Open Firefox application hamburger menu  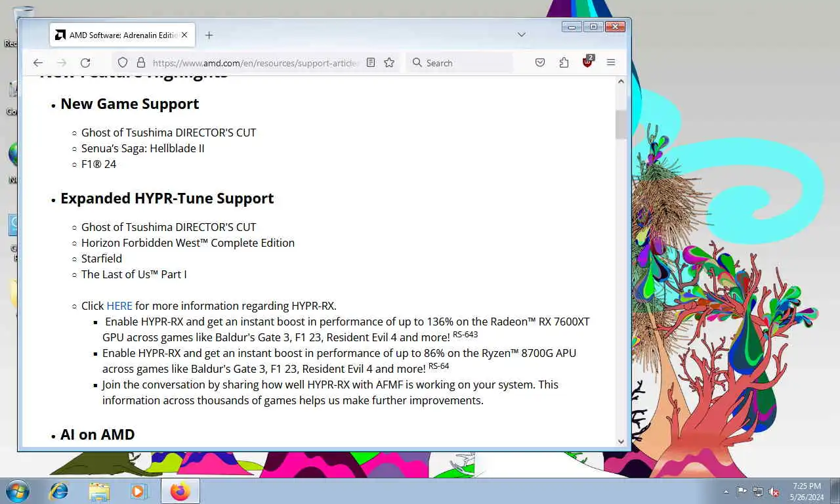pos(611,63)
